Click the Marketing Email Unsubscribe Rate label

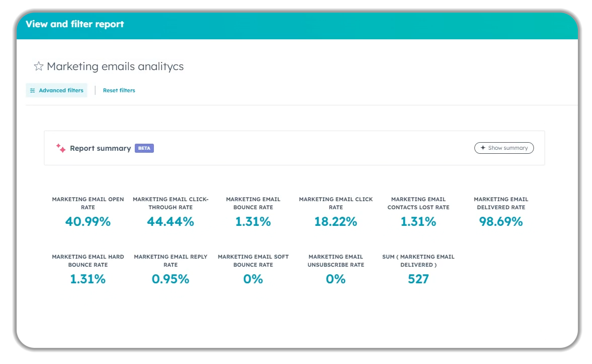coord(336,261)
